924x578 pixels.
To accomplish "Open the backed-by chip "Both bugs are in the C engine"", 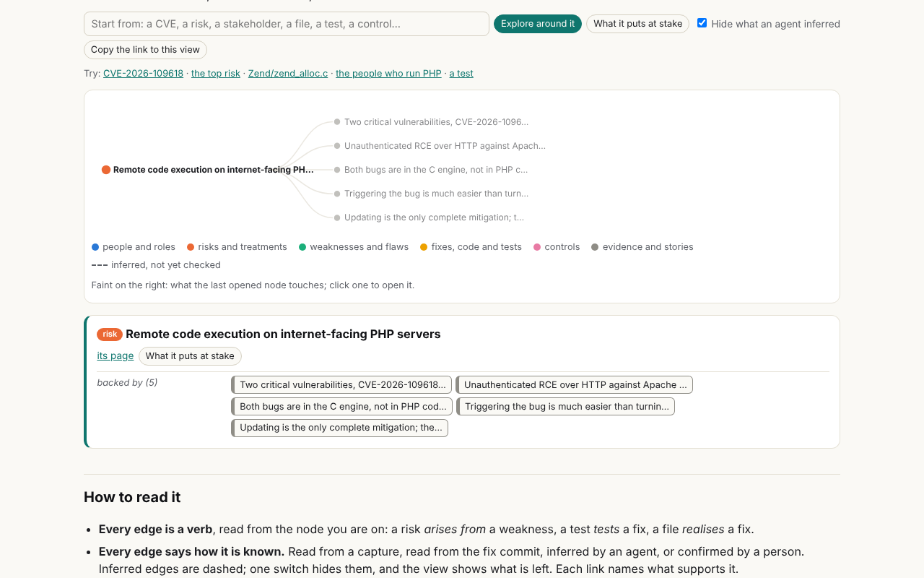I will tap(342, 407).
